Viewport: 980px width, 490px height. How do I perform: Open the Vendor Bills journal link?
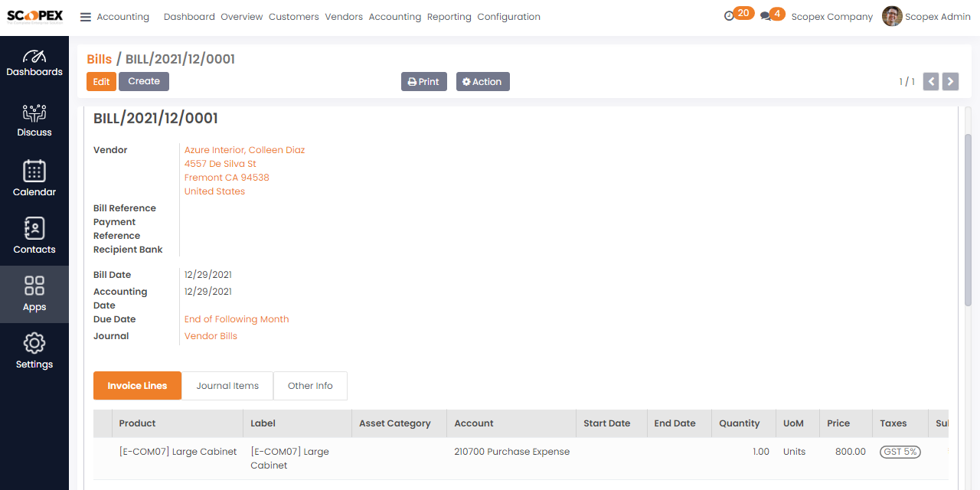click(211, 336)
